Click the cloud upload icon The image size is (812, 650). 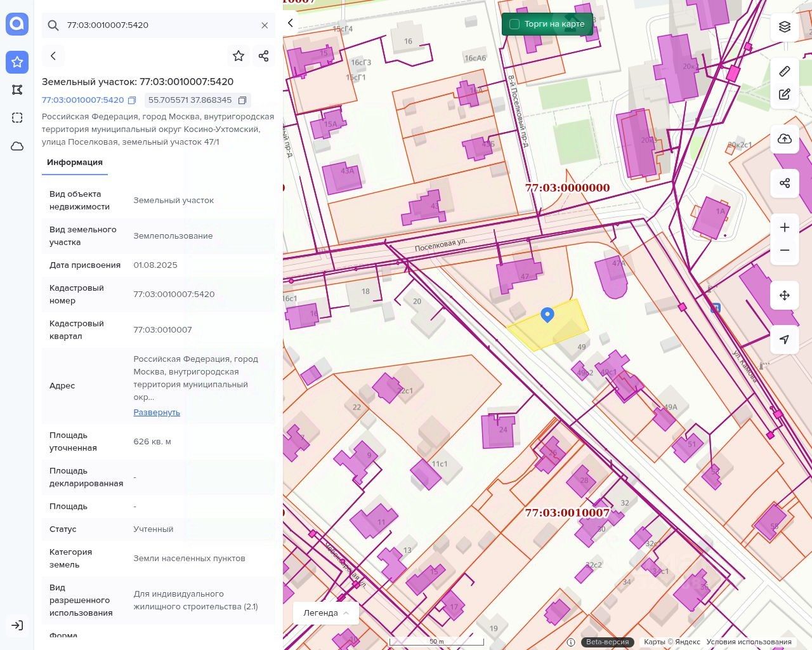(785, 139)
